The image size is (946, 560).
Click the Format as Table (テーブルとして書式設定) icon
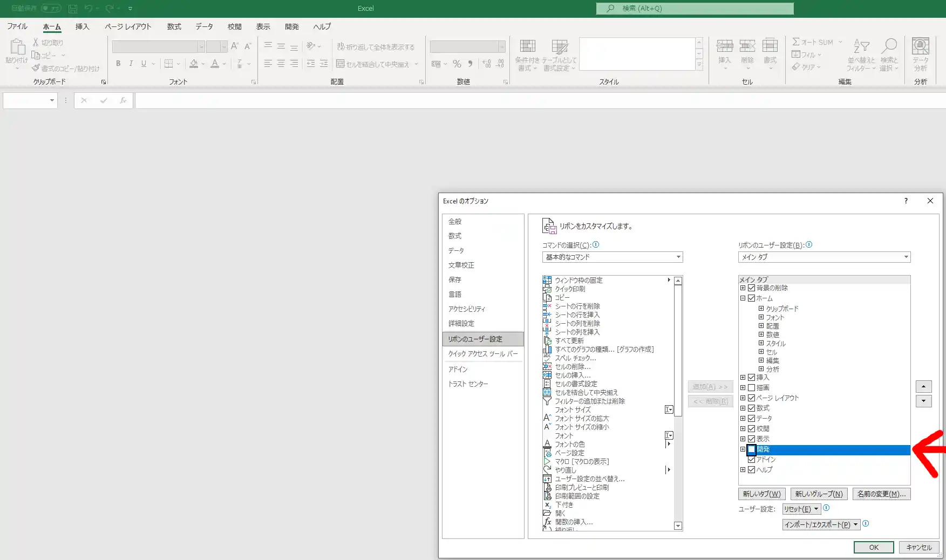pos(560,46)
